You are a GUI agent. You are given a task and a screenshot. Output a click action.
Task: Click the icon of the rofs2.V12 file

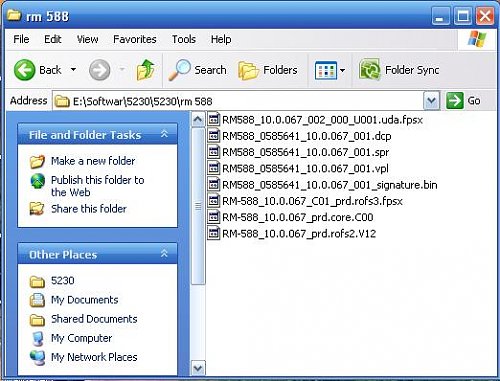tap(214, 233)
